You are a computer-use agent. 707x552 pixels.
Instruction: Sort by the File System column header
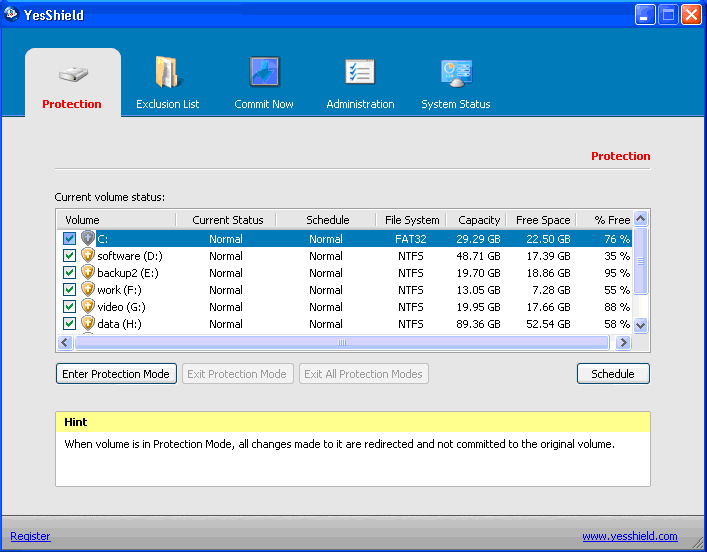coord(411,220)
